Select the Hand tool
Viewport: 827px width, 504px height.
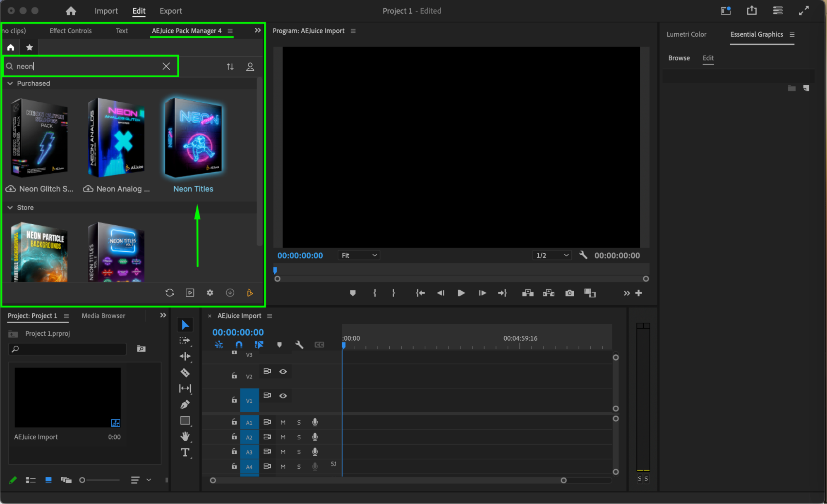click(x=185, y=436)
